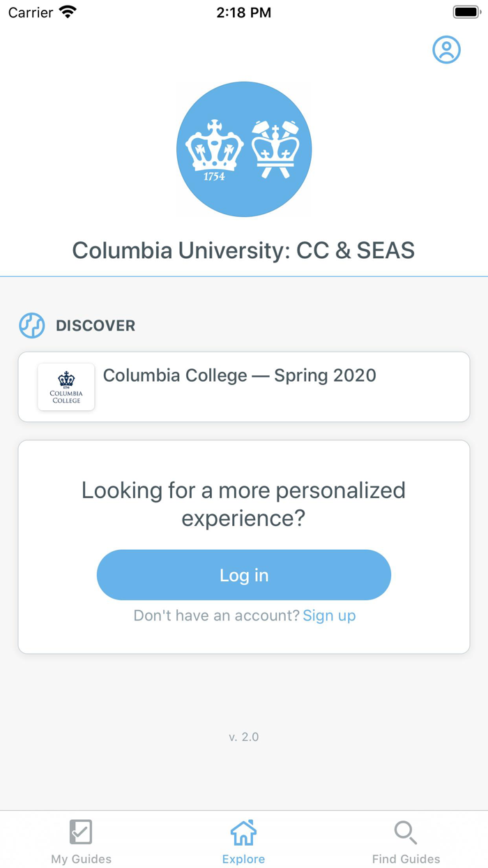
Task: Click the Sign up link
Action: 329,615
